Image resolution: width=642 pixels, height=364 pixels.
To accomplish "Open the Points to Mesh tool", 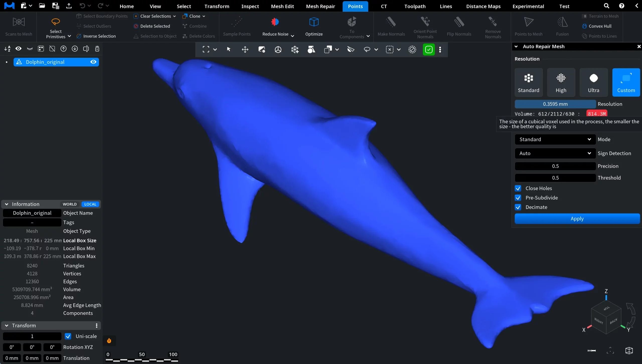I will click(528, 26).
